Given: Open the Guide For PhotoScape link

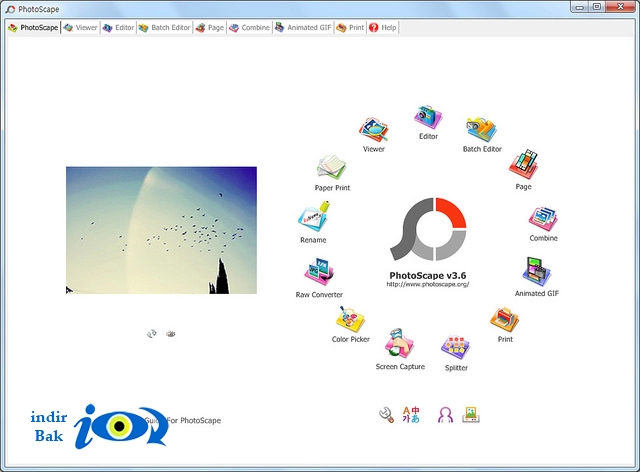Looking at the screenshot, I should coord(183,420).
